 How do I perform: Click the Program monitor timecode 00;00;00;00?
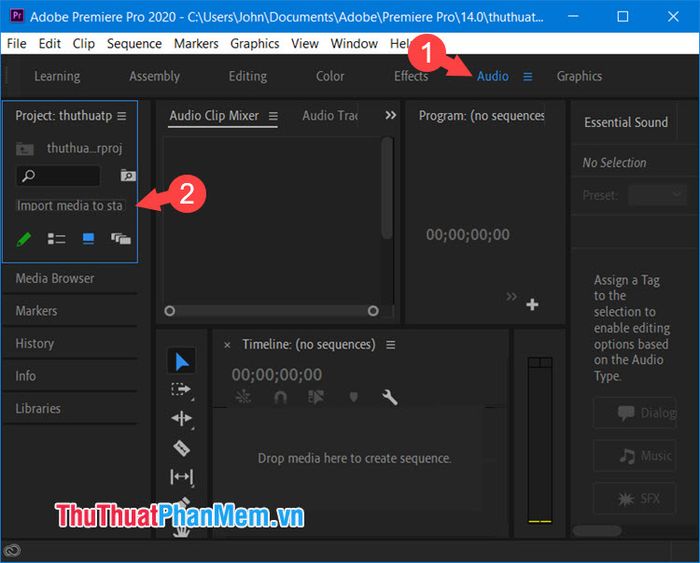pyautogui.click(x=467, y=234)
